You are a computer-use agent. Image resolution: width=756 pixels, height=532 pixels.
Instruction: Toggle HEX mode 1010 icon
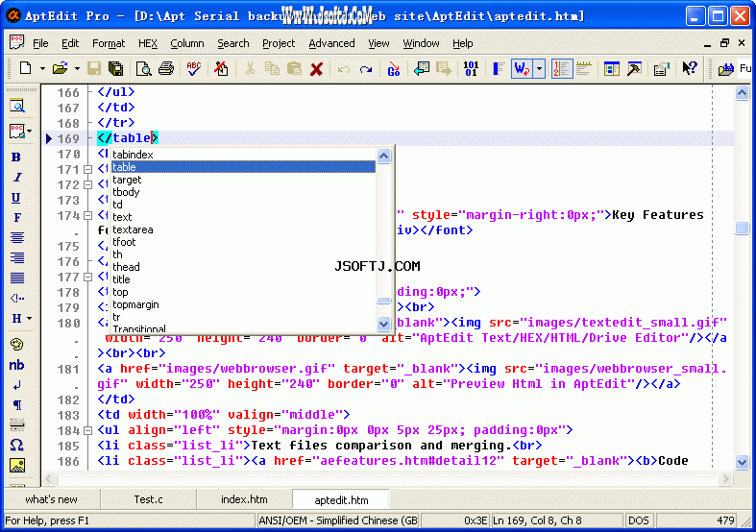(471, 68)
